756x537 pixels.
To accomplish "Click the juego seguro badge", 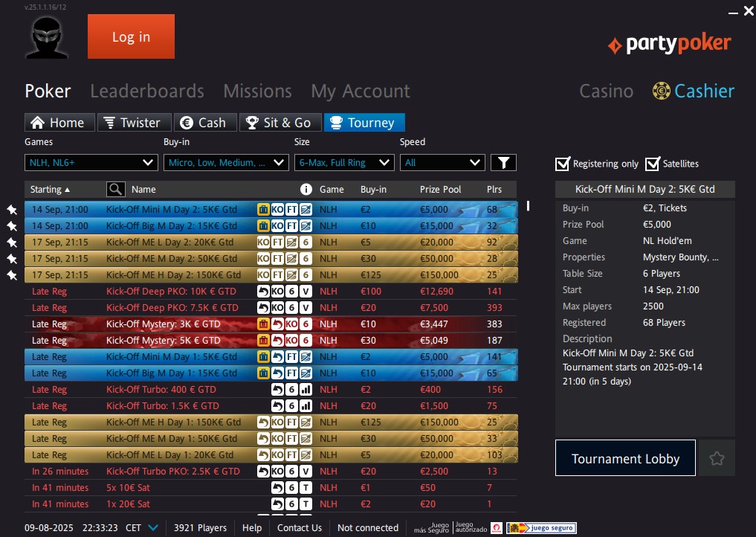I will point(541,528).
